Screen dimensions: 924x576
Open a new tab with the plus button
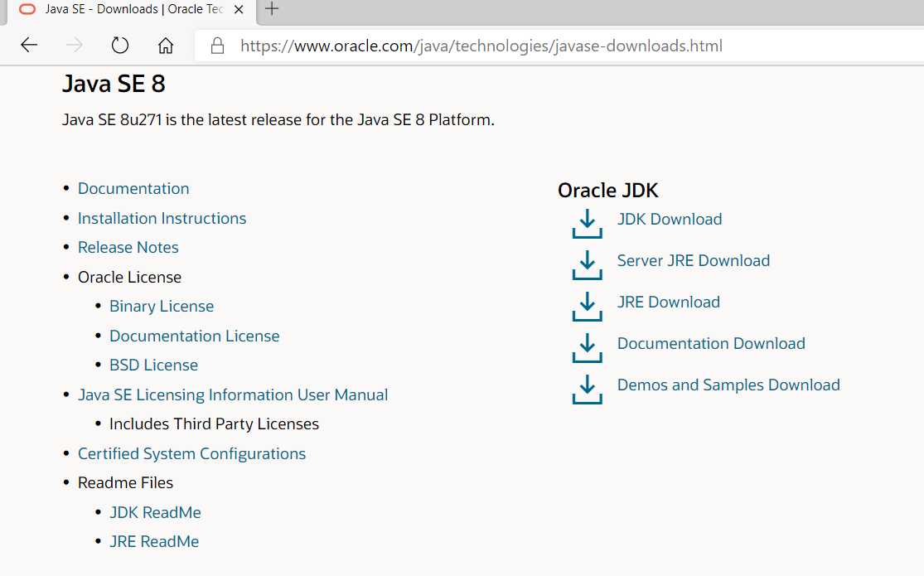[272, 9]
